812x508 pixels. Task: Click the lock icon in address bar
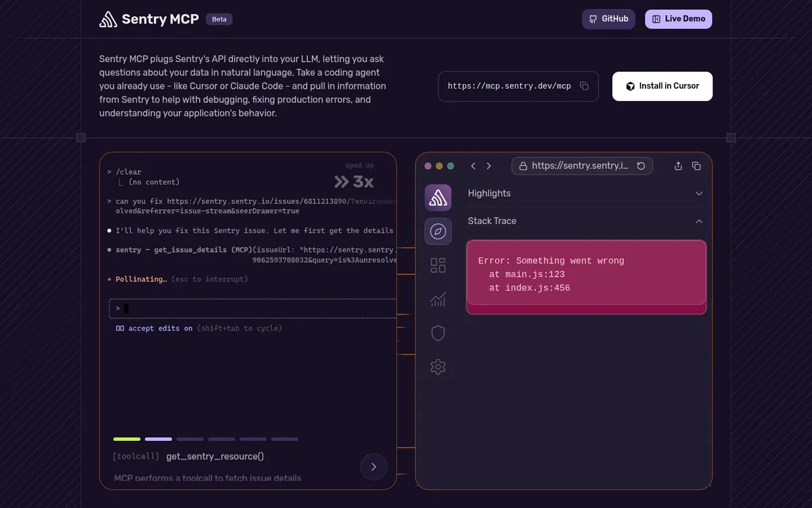pyautogui.click(x=523, y=166)
